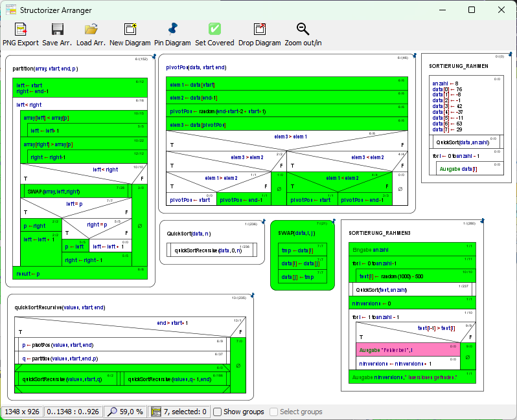
Task: Click the 'Eingabe anzahl' instruction
Action: coord(412,249)
